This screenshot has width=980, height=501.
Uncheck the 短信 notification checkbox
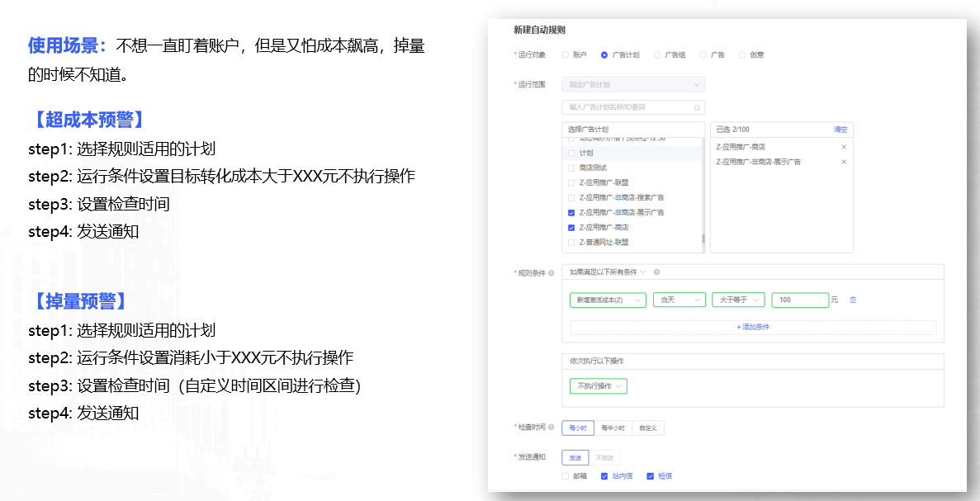pyautogui.click(x=651, y=476)
